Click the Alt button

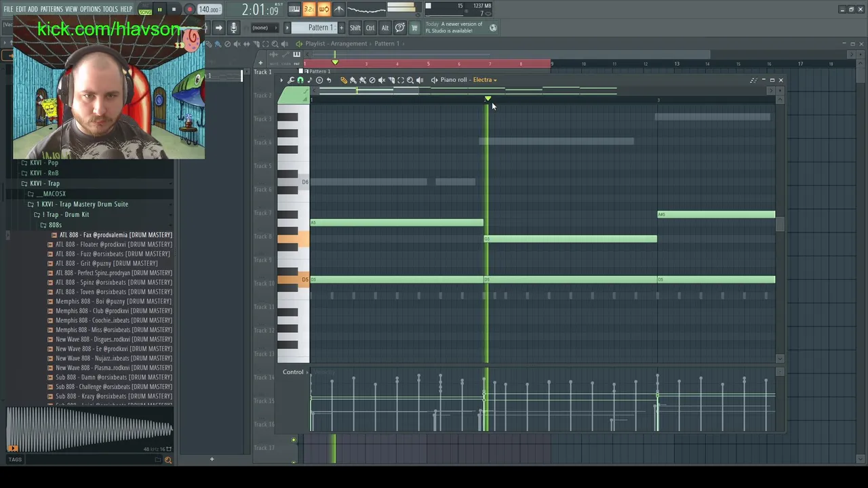pos(385,28)
